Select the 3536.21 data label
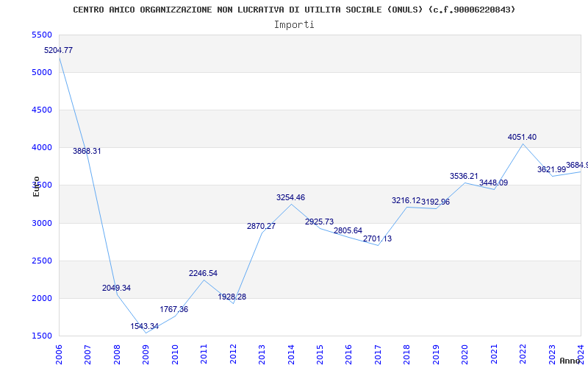The image size is (588, 368). click(464, 176)
